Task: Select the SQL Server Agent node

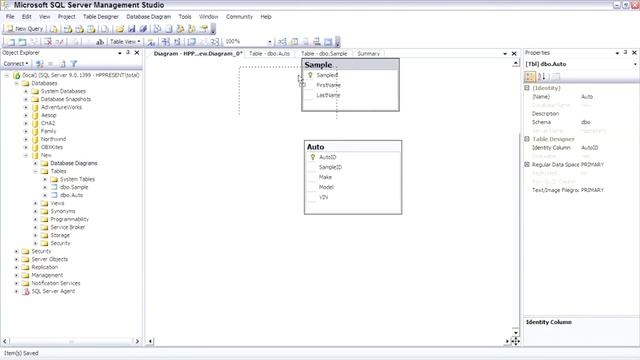Action: [x=53, y=291]
